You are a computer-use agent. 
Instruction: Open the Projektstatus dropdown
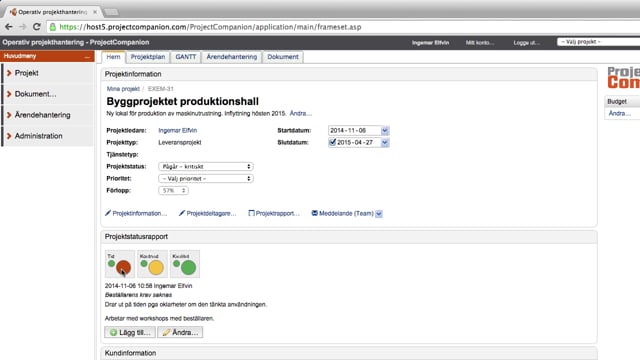point(206,167)
